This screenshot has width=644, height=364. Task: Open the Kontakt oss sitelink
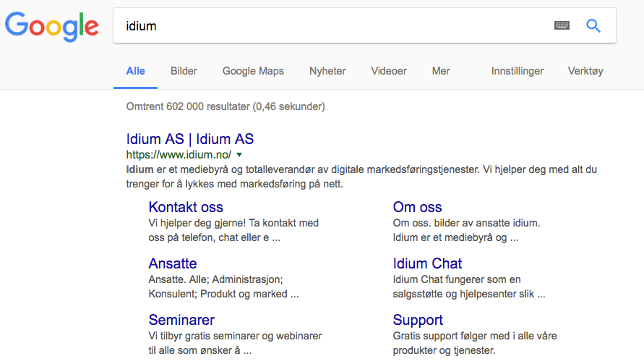[186, 207]
